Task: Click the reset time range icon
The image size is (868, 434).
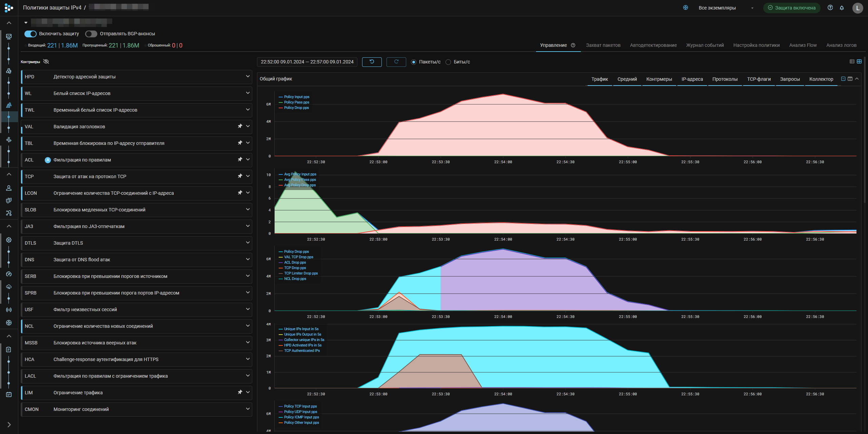Action: (x=372, y=62)
